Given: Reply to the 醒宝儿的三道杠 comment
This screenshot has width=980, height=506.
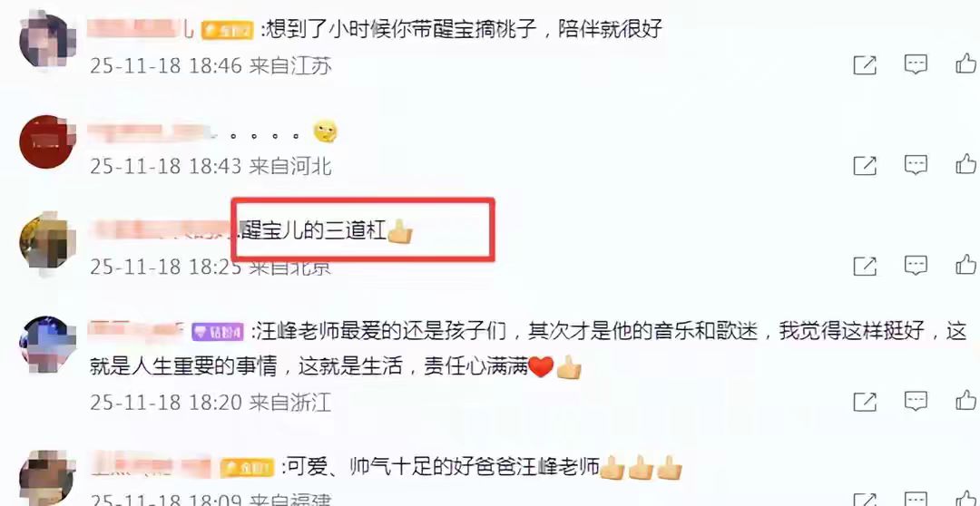Looking at the screenshot, I should [916, 266].
